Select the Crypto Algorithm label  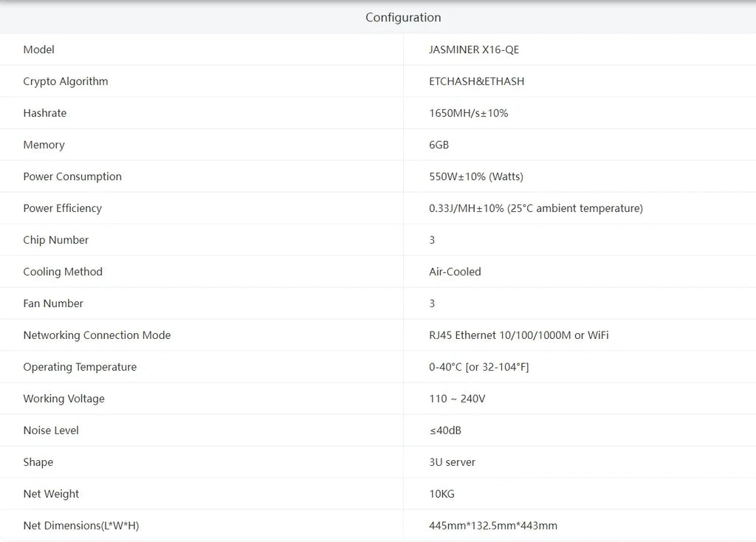coord(66,82)
